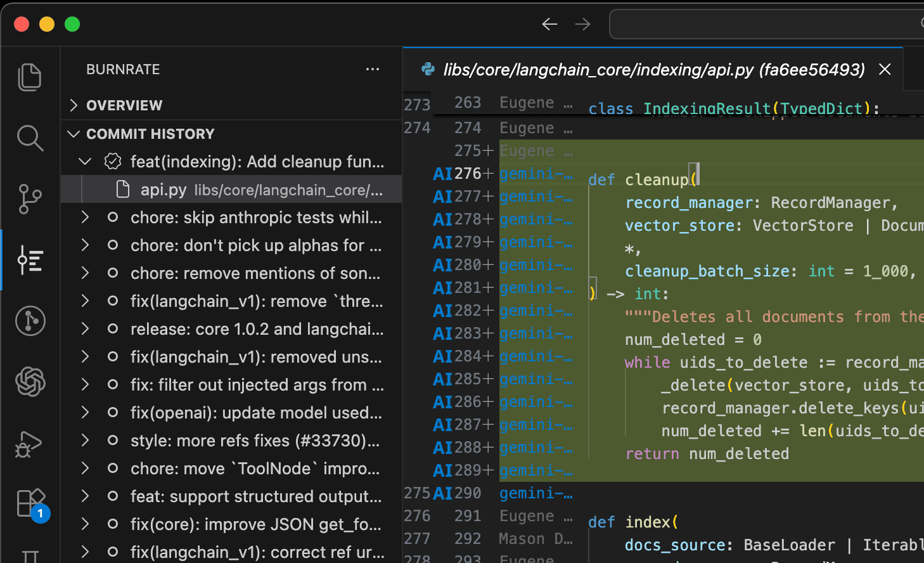Image resolution: width=924 pixels, height=563 pixels.
Task: Open the Pull Requests panel
Action: 30,321
